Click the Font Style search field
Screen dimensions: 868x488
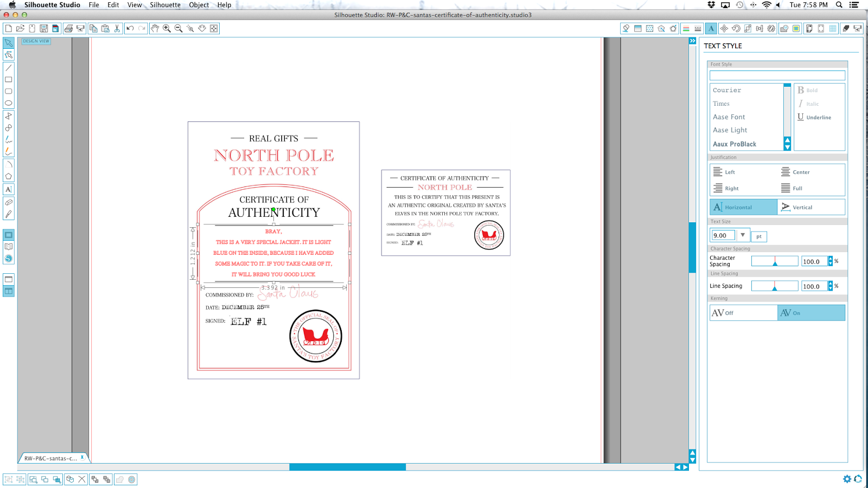[x=777, y=75]
